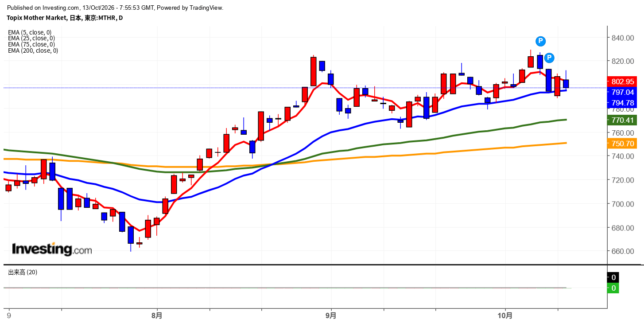The height and width of the screenshot is (323, 644).
Task: Click the lower blue P marker icon
Action: [549, 58]
